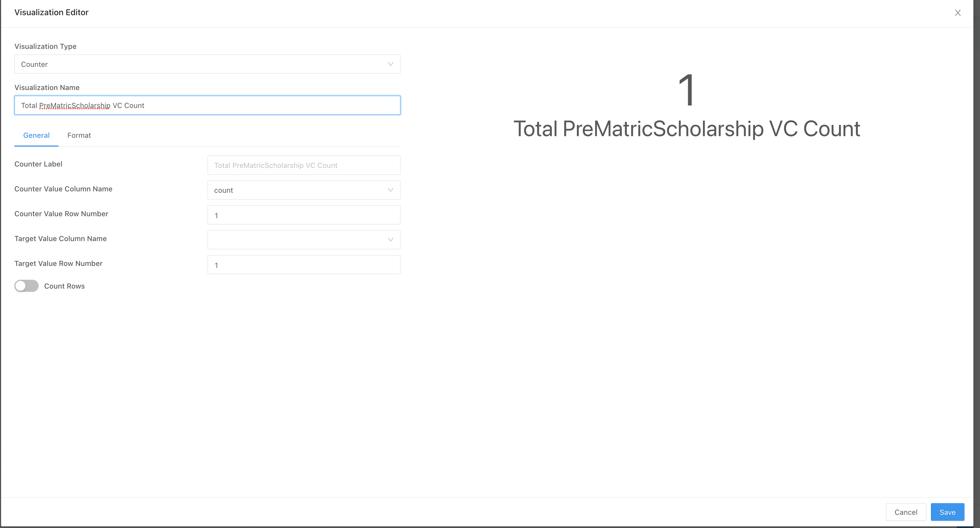This screenshot has width=980, height=528.
Task: Click the 'Visualization Editor' dialog title
Action: tap(51, 12)
